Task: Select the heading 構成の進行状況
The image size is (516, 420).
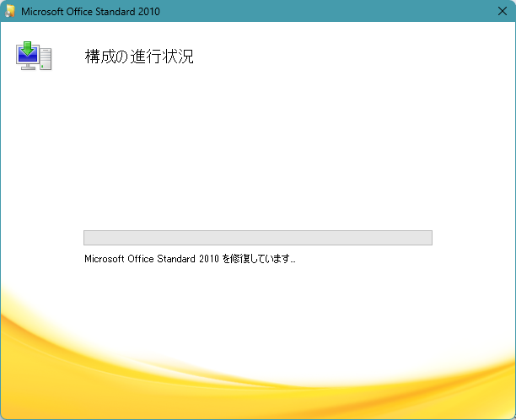Action: (x=139, y=57)
